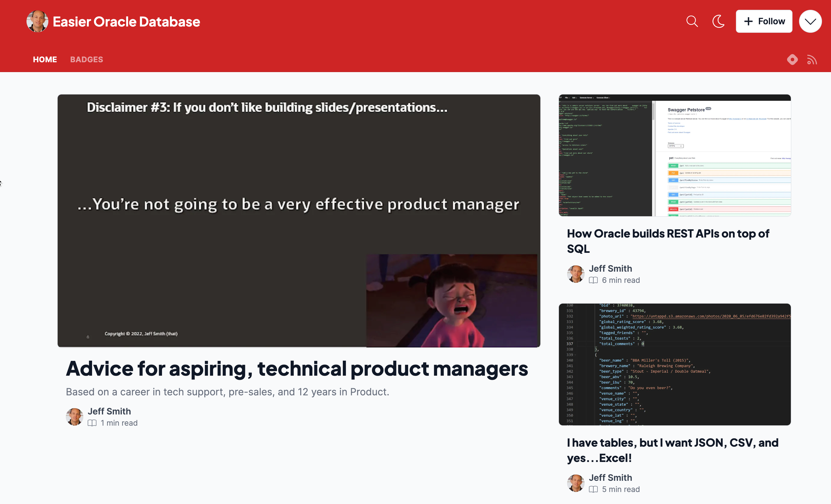Click book icon next to 6 min read
Screen dimensions: 831x504
(x=593, y=280)
